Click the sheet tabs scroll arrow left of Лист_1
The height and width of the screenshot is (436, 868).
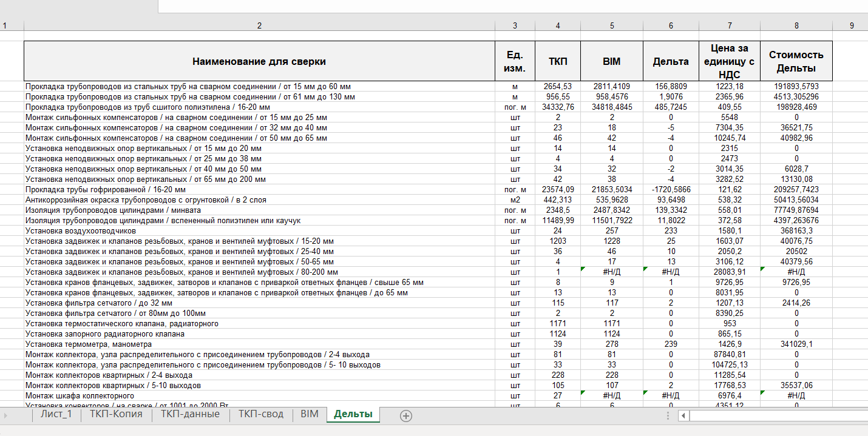tap(6, 415)
